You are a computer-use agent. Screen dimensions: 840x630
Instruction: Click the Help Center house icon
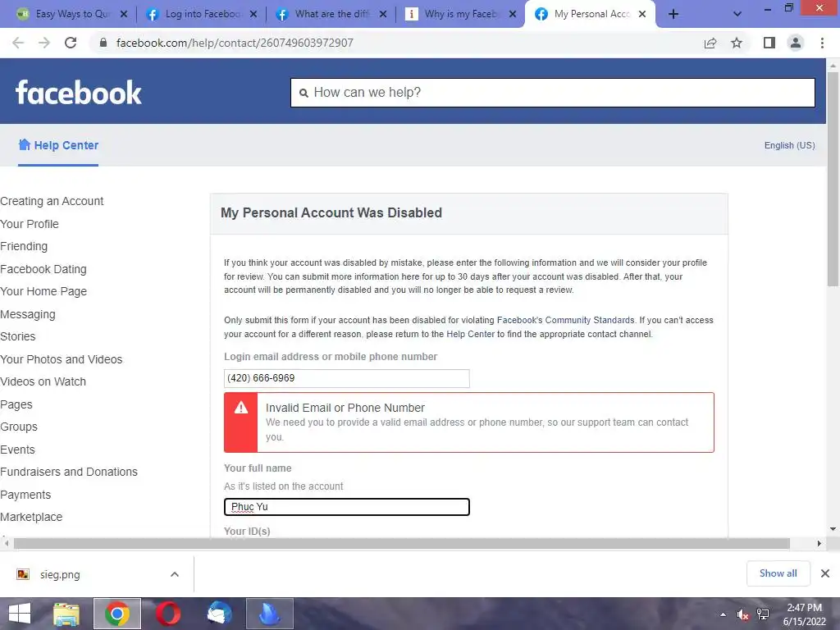pos(24,144)
